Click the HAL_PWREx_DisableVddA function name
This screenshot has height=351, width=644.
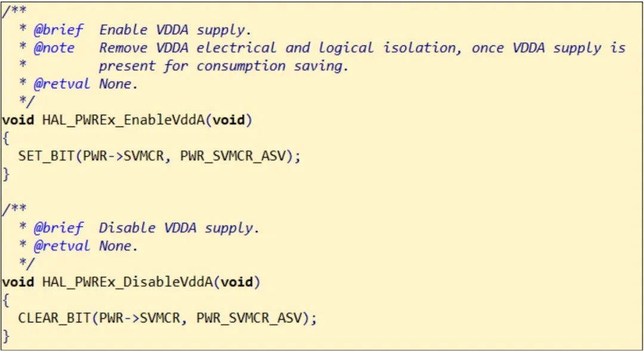click(128, 282)
